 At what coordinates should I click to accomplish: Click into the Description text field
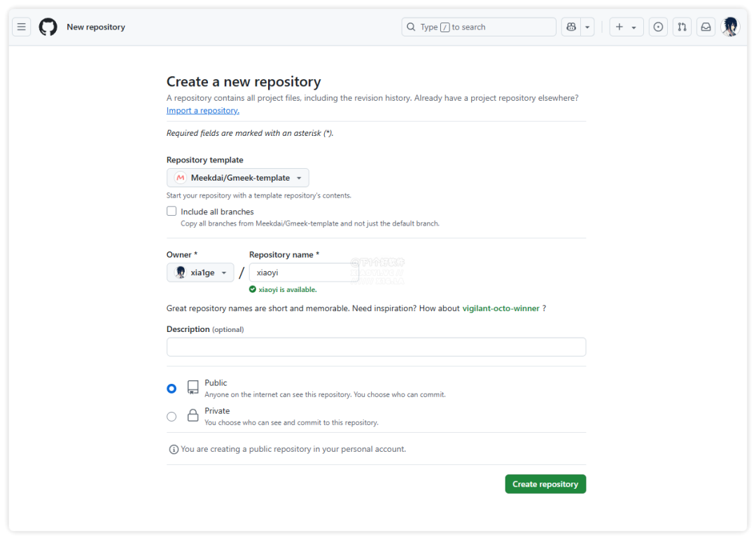(376, 347)
